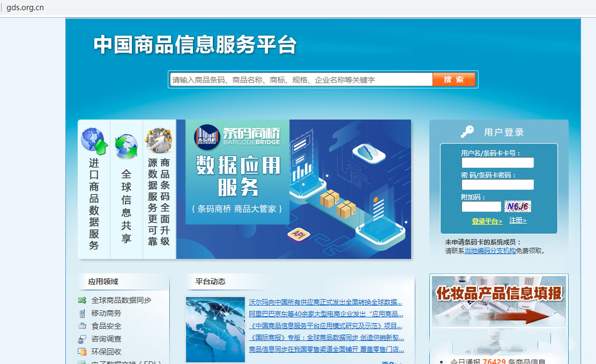
Task: Click the 环保回收 recycling icon
Action: (82, 352)
